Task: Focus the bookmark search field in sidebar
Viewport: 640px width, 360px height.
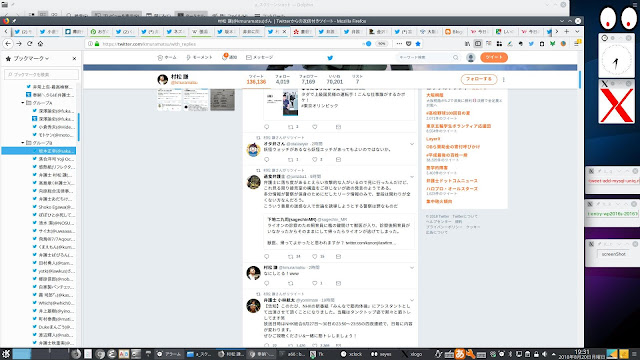Action: point(42,74)
